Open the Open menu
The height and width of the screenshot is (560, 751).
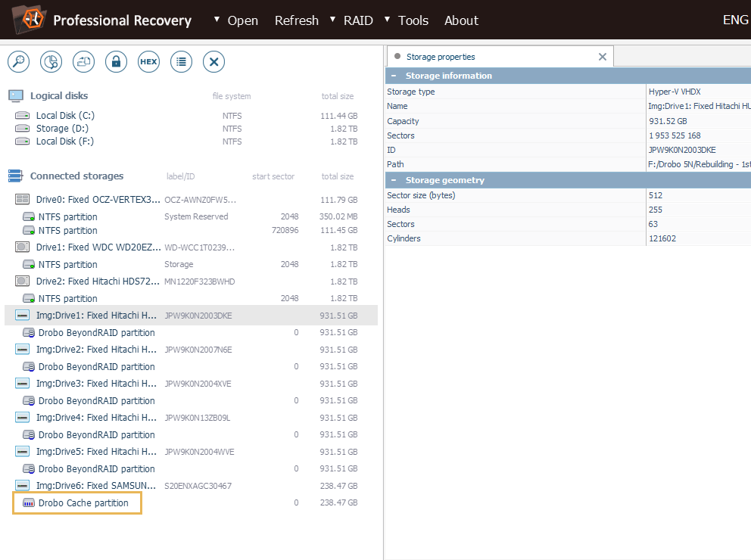[243, 20]
